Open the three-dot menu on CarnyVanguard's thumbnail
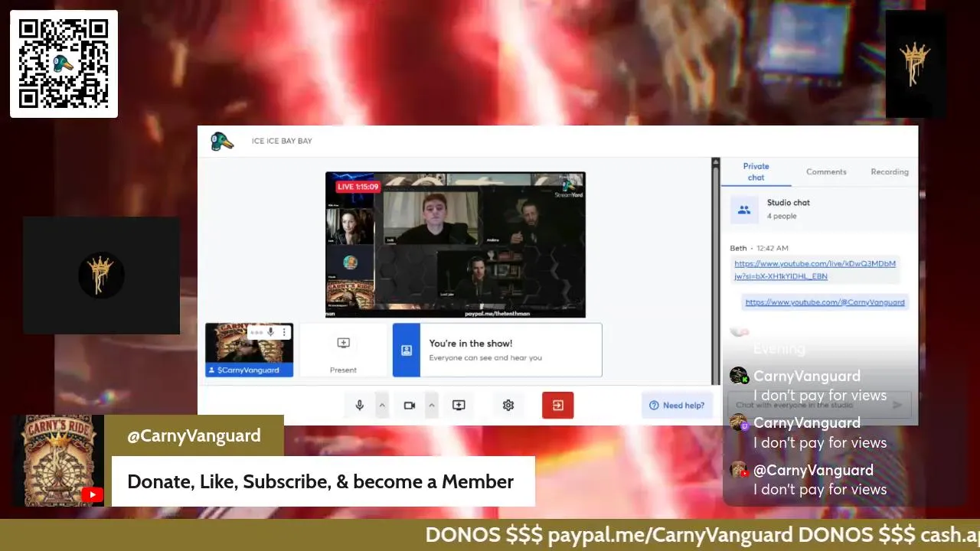 point(284,332)
